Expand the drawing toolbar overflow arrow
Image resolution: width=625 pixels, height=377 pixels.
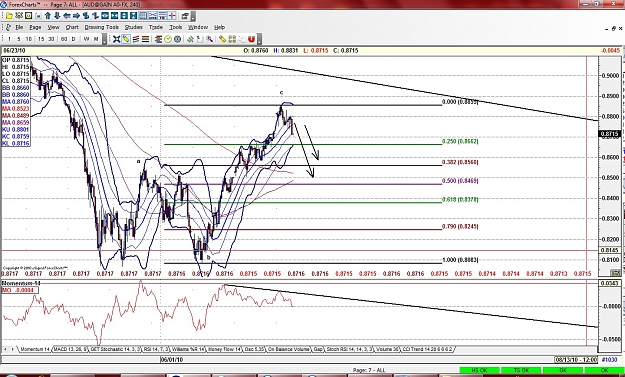[259, 39]
